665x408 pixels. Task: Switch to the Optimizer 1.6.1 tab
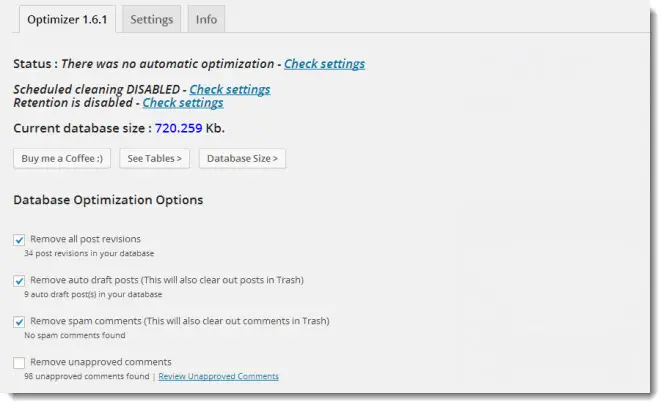(x=67, y=20)
